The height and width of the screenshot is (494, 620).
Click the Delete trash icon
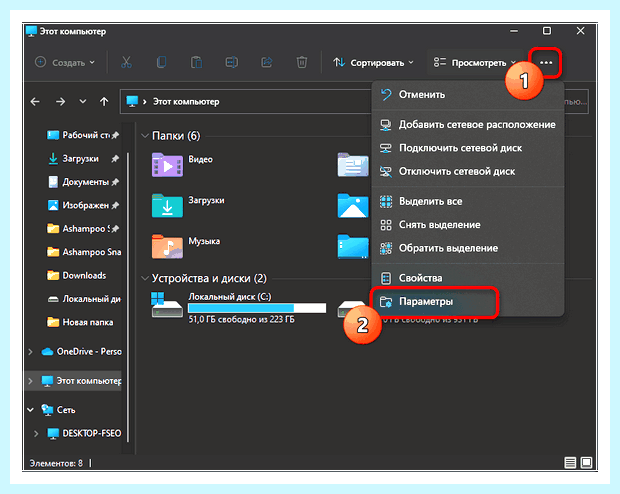pos(302,62)
